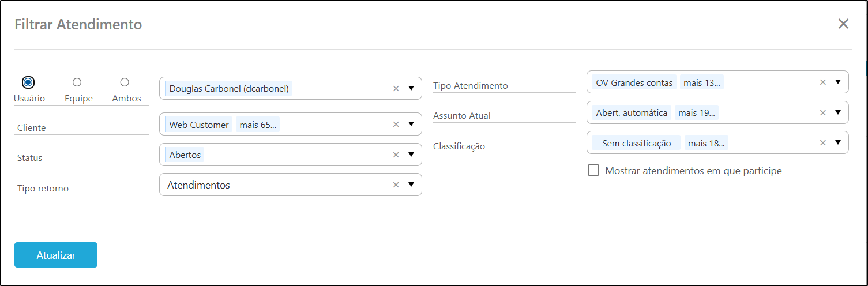Select the Usuário radio option
This screenshot has height=286, width=868.
point(28,82)
